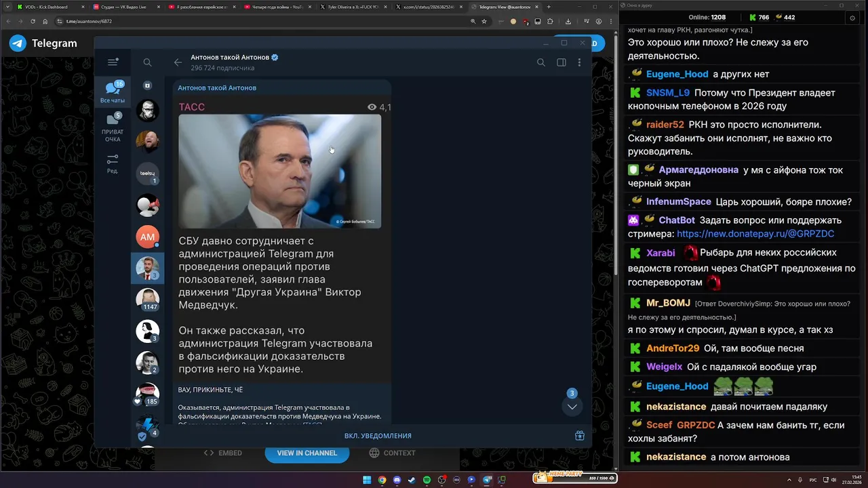Screen dimensions: 868x488
Task: Search within the channel via magnifier icon
Action: [x=540, y=62]
